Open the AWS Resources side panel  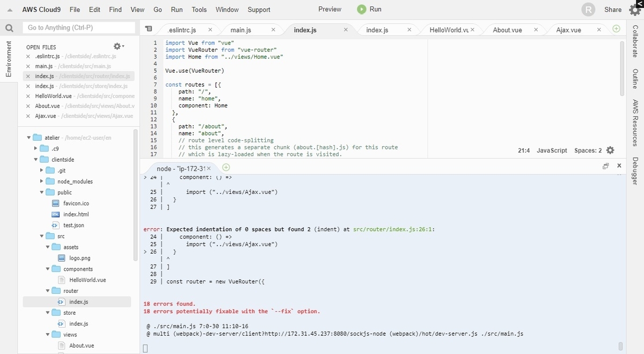click(635, 123)
